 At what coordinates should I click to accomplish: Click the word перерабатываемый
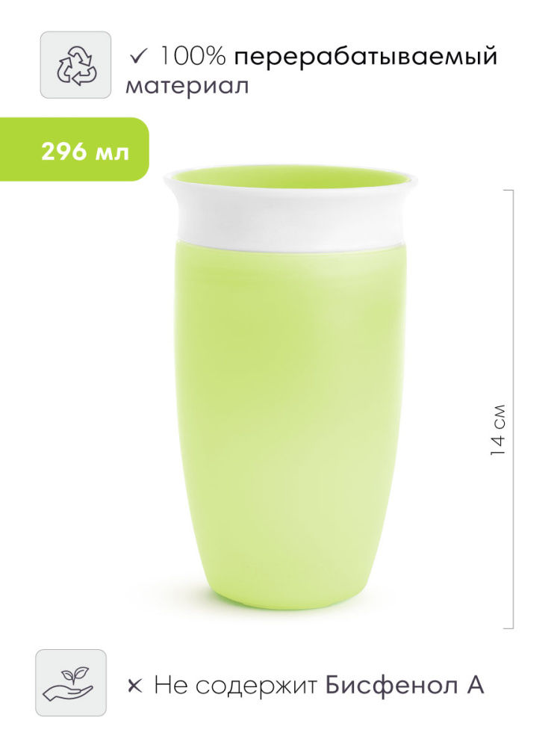[366, 58]
